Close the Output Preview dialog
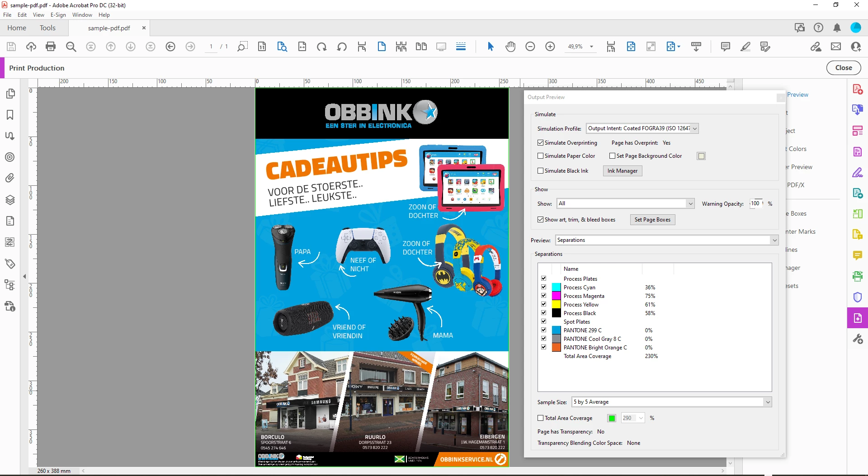 [780, 97]
